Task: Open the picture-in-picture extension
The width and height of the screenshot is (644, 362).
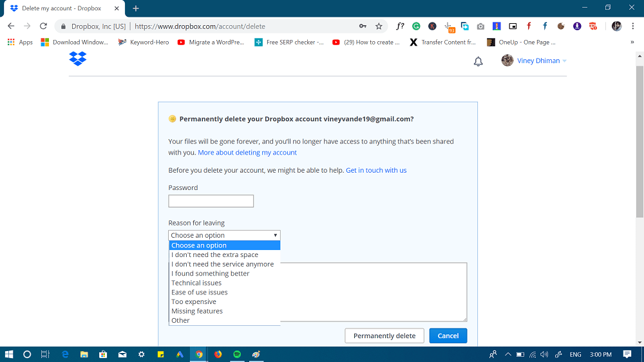Action: coord(513,26)
